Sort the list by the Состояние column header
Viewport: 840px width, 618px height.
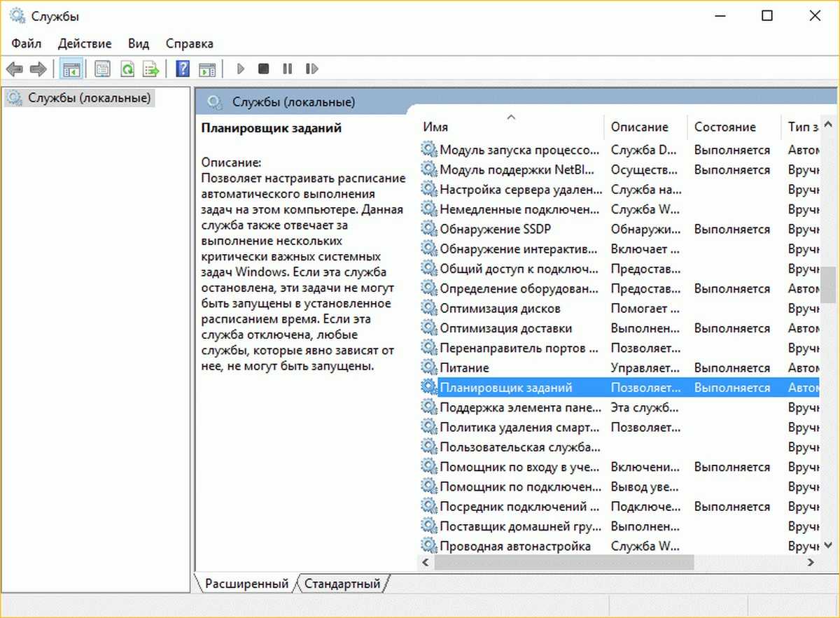tap(724, 127)
